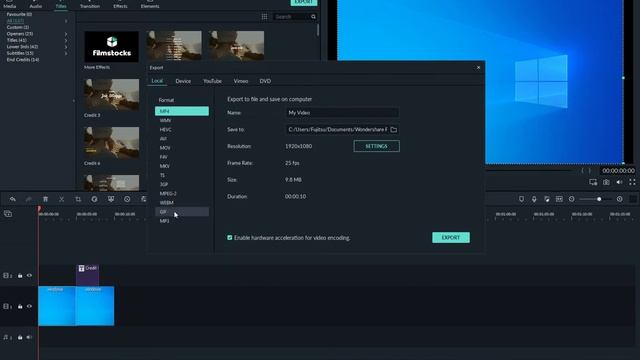Image resolution: width=640 pixels, height=360 pixels.
Task: Click the add track manager icon
Action: [x=8, y=213]
